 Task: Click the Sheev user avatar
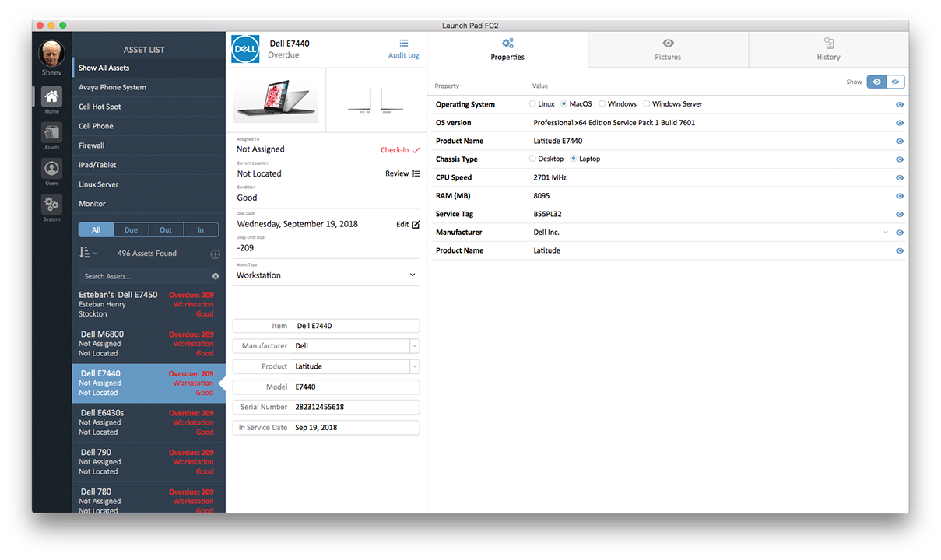(x=51, y=54)
